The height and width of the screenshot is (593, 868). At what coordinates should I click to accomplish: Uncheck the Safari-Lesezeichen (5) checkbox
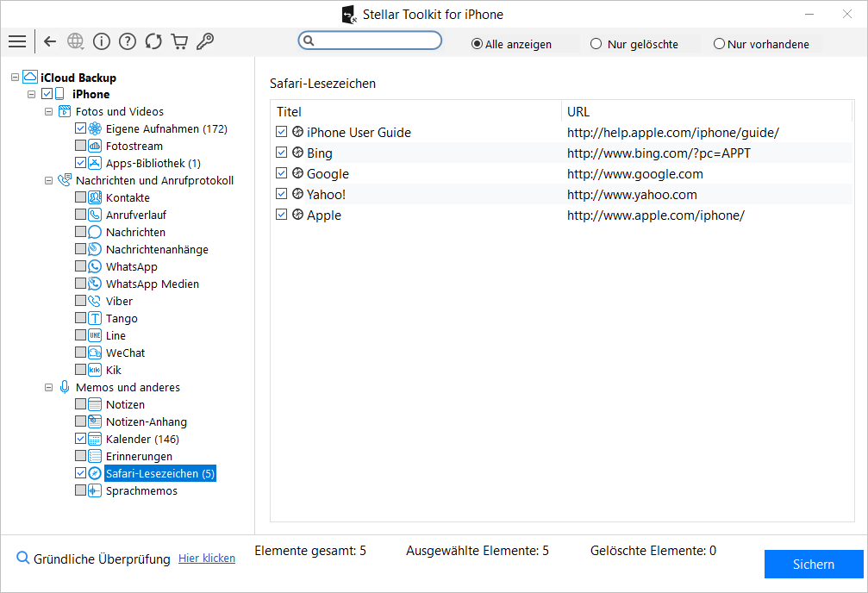pos(80,473)
